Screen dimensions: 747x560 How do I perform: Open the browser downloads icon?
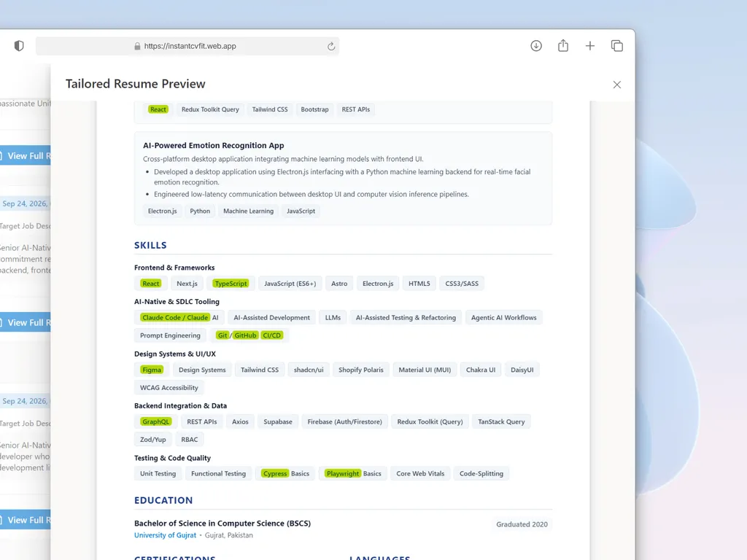[536, 46]
